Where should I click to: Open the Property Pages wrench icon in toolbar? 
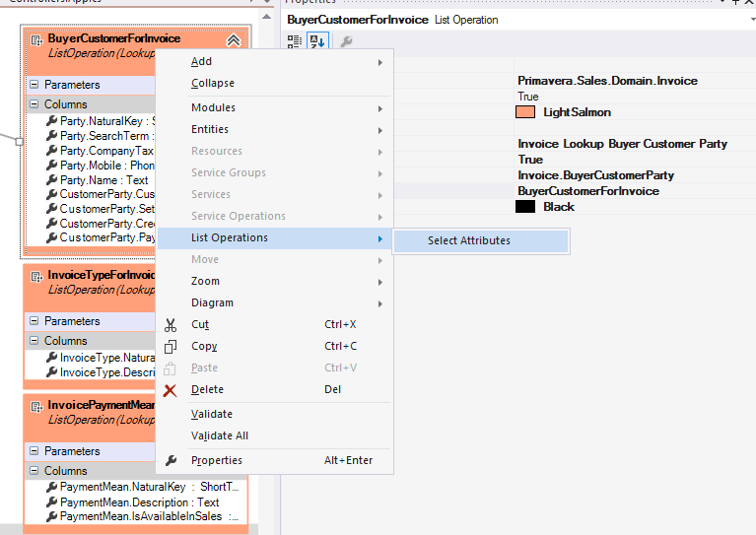(346, 41)
